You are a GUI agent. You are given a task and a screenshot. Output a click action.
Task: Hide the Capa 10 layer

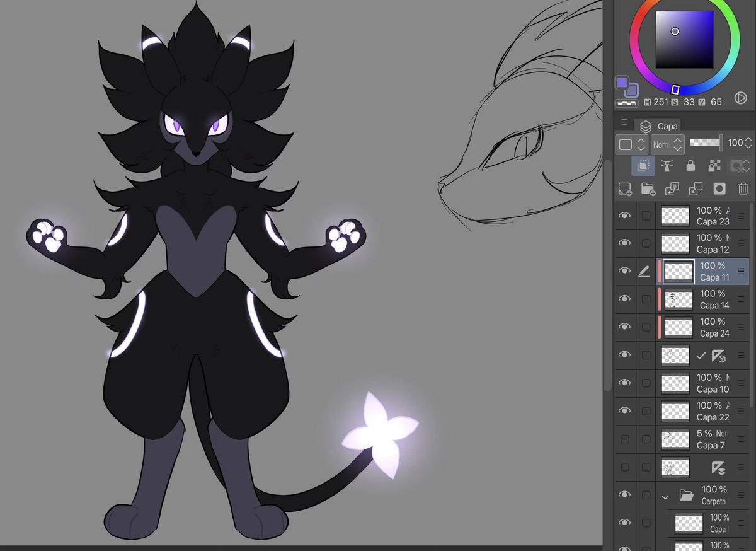coord(624,383)
